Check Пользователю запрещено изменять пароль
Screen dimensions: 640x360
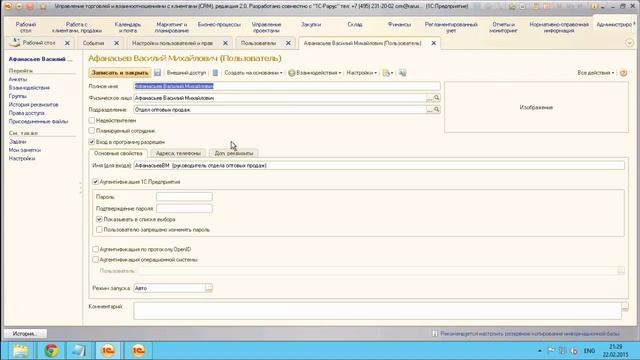(99, 230)
